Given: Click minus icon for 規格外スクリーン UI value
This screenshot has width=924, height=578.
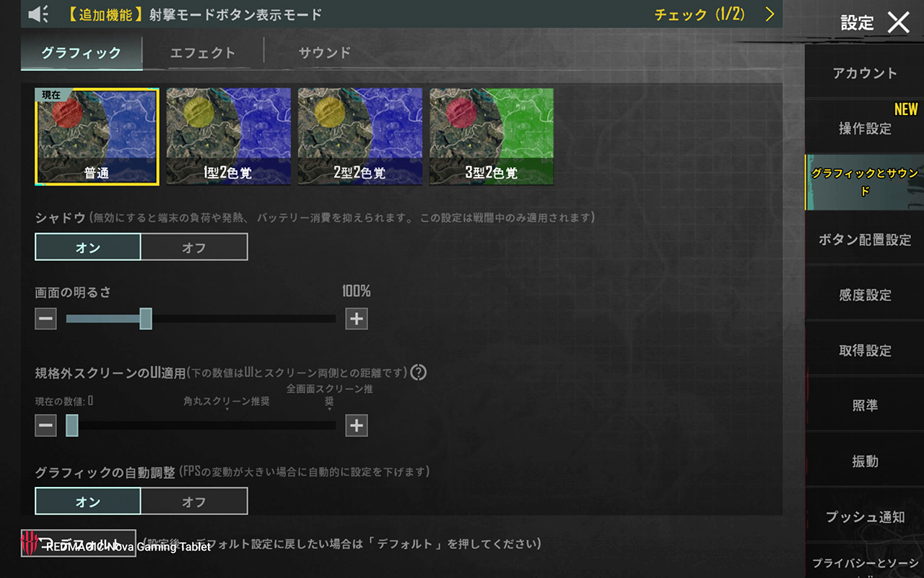Looking at the screenshot, I should (x=45, y=426).
